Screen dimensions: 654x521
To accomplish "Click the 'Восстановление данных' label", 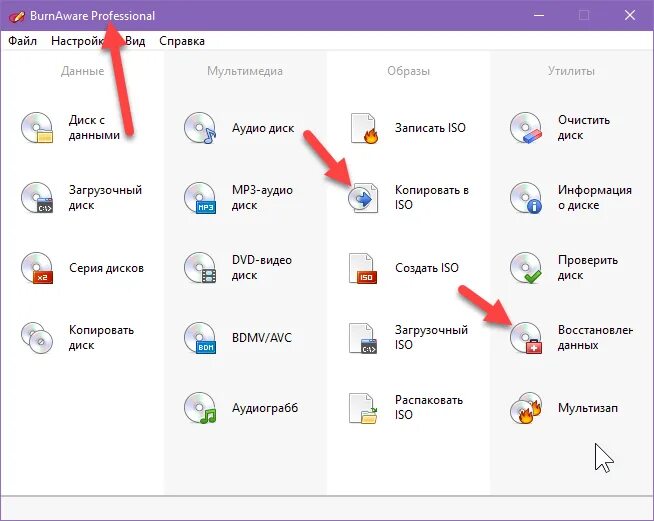I will click(595, 337).
